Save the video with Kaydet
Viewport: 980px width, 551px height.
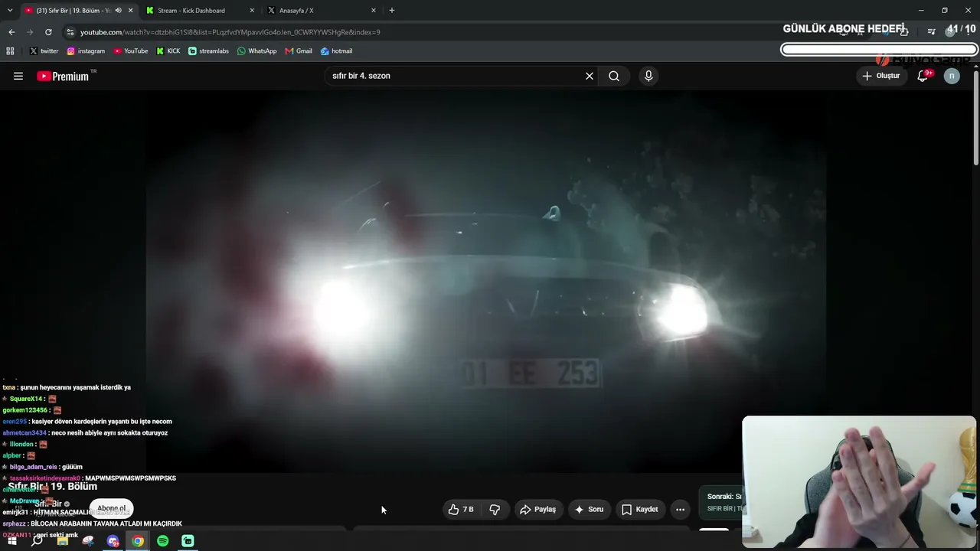639,509
